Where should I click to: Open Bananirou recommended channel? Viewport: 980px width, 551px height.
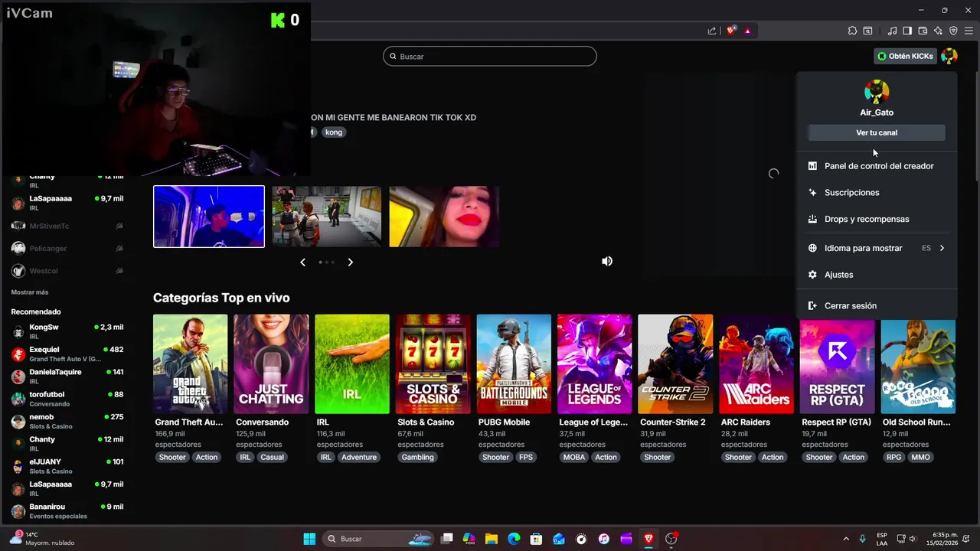tap(67, 511)
